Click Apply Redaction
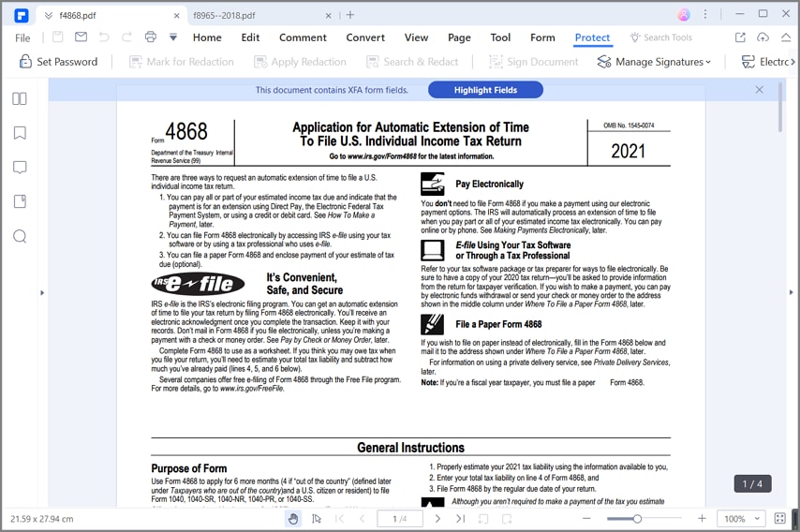The image size is (800, 532). (x=300, y=62)
